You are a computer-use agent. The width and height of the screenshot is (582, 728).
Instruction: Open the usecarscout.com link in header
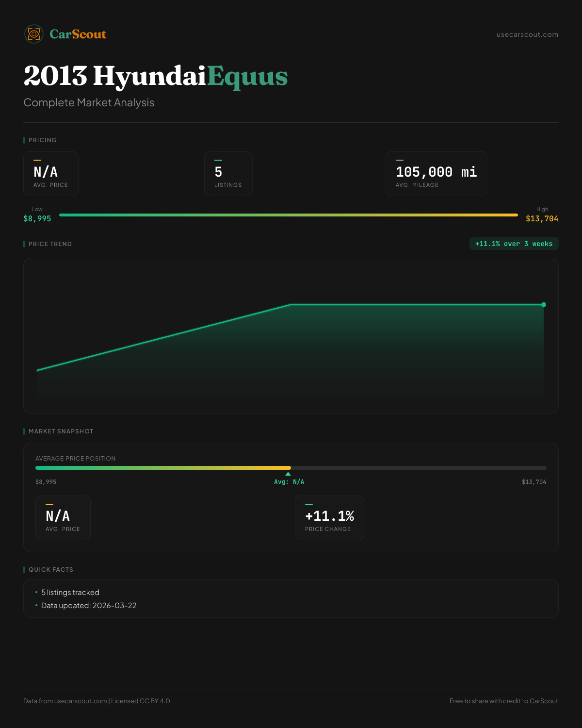[x=527, y=34]
